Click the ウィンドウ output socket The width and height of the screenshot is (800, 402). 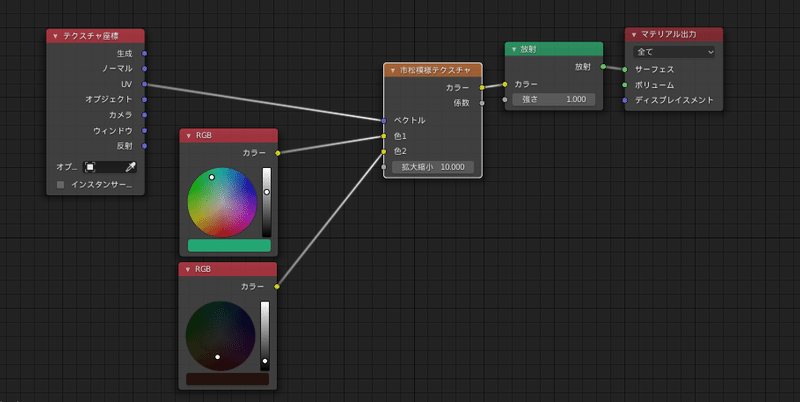tap(144, 131)
